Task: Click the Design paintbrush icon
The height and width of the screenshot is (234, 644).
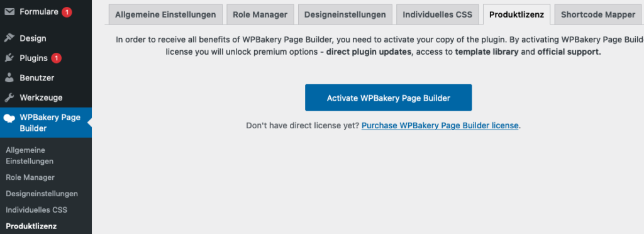Action: point(9,38)
